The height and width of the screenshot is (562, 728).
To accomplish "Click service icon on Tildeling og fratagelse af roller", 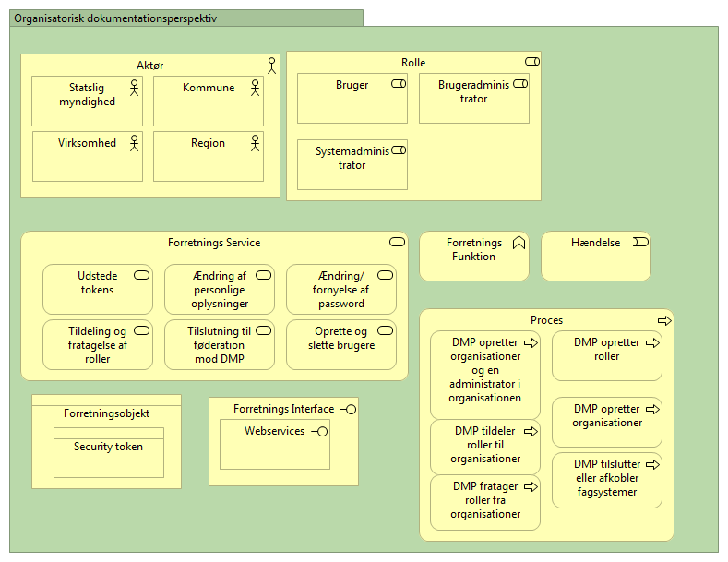I will pyautogui.click(x=141, y=330).
